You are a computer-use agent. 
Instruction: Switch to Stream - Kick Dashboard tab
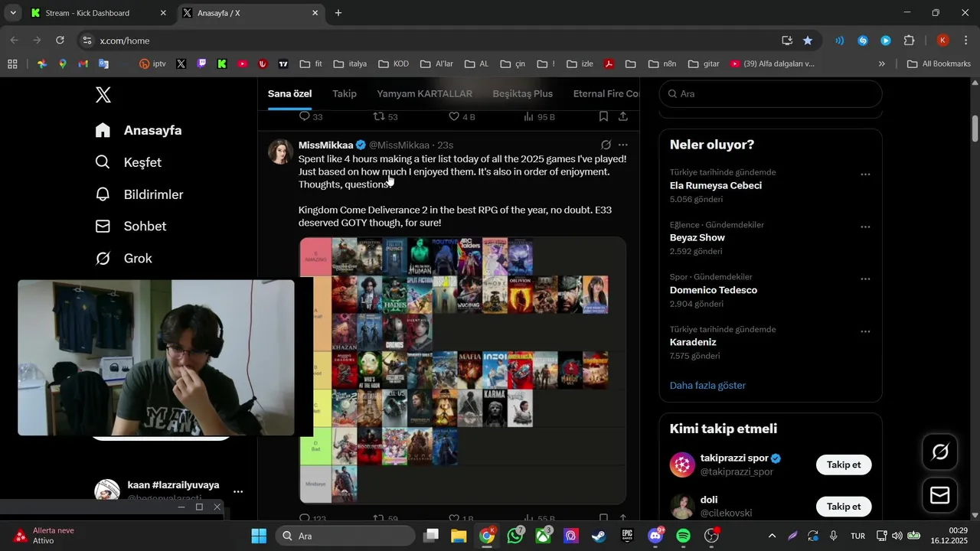pos(99,13)
